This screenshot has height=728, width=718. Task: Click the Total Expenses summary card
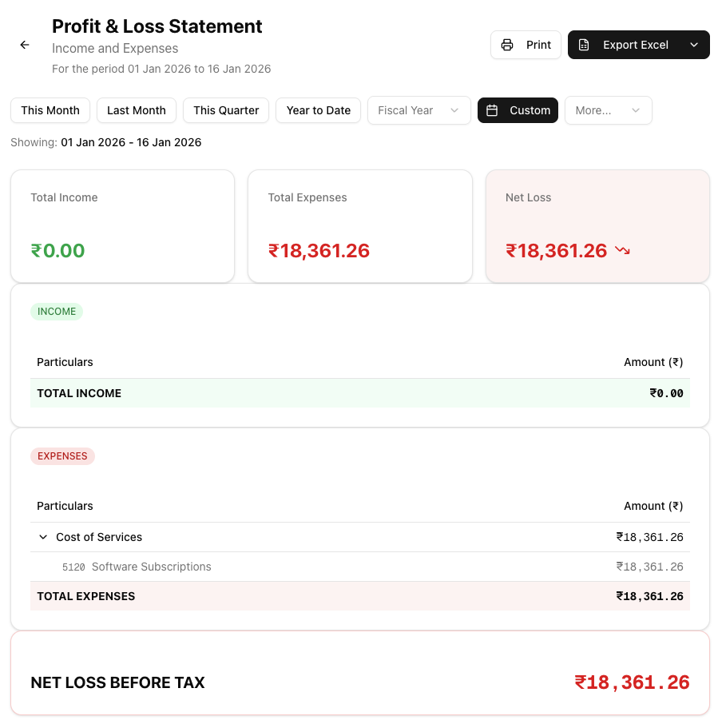(360, 226)
